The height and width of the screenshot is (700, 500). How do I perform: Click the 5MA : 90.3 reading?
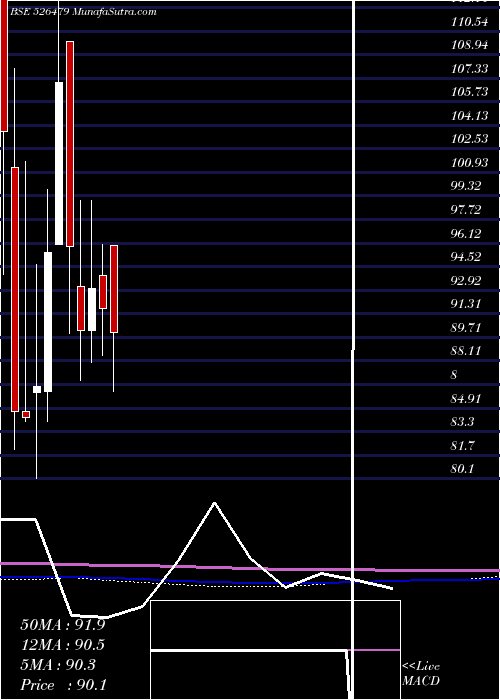(58, 665)
